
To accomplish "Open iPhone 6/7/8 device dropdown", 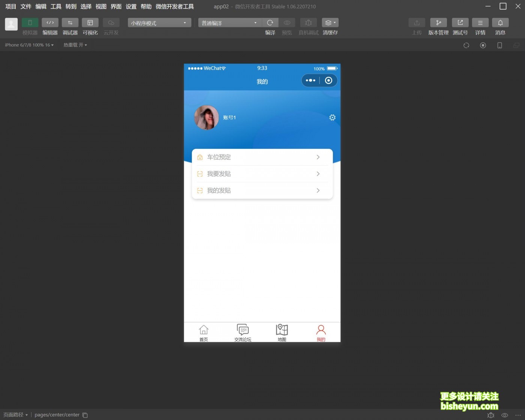I will (29, 45).
